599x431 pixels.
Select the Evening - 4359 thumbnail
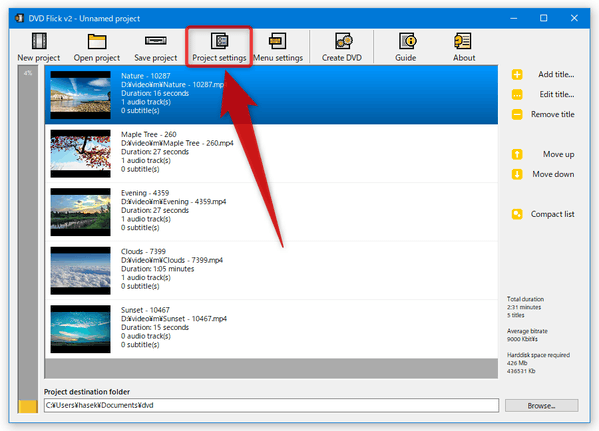pos(81,212)
